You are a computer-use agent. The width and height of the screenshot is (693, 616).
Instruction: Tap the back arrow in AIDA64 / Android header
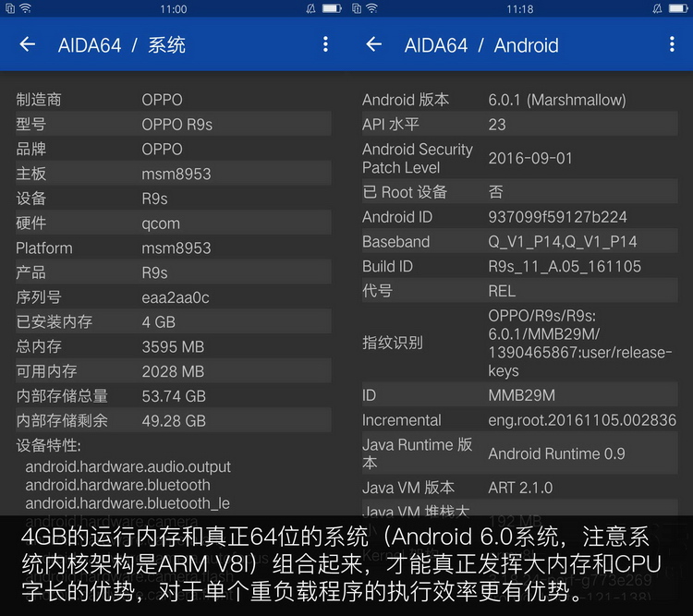pos(374,44)
